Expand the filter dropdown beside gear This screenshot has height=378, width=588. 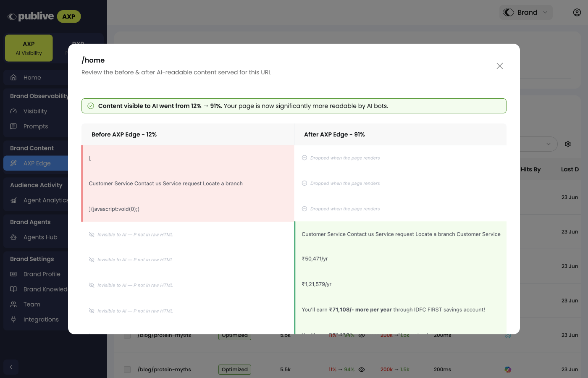pyautogui.click(x=548, y=144)
